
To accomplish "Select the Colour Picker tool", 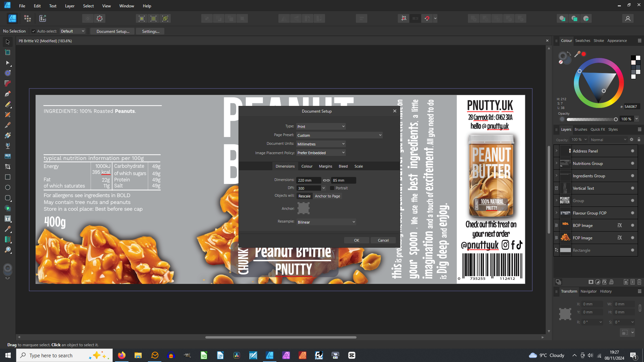I will [8, 229].
